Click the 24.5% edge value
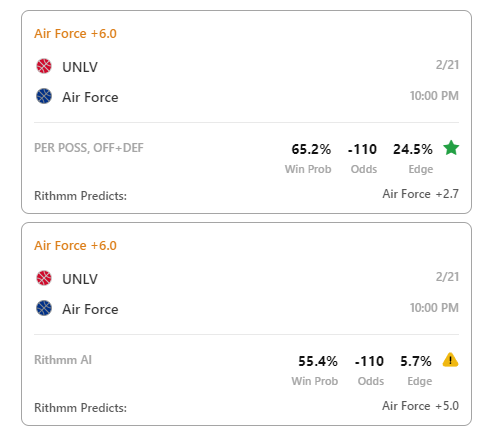The width and height of the screenshot is (487, 445). [413, 149]
